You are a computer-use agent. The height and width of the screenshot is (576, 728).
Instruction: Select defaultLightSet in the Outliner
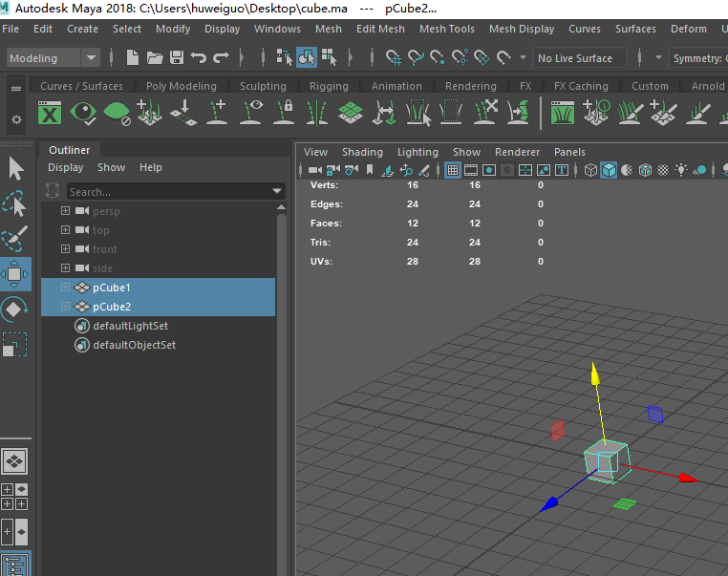(x=130, y=326)
